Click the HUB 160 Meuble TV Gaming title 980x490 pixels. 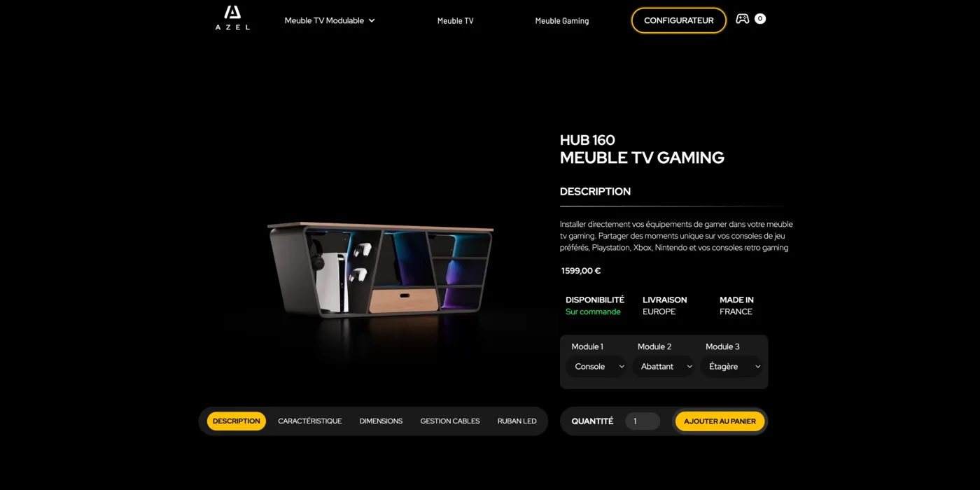[x=642, y=149]
